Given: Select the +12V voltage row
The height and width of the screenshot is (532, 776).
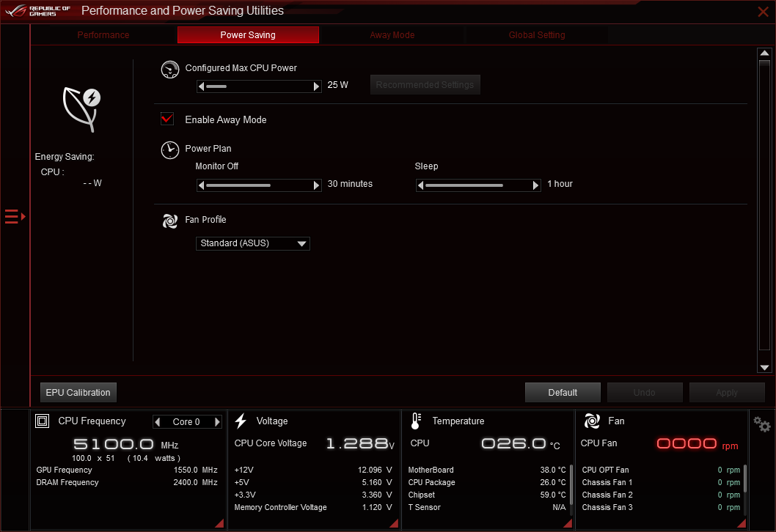Looking at the screenshot, I should pyautogui.click(x=313, y=470).
